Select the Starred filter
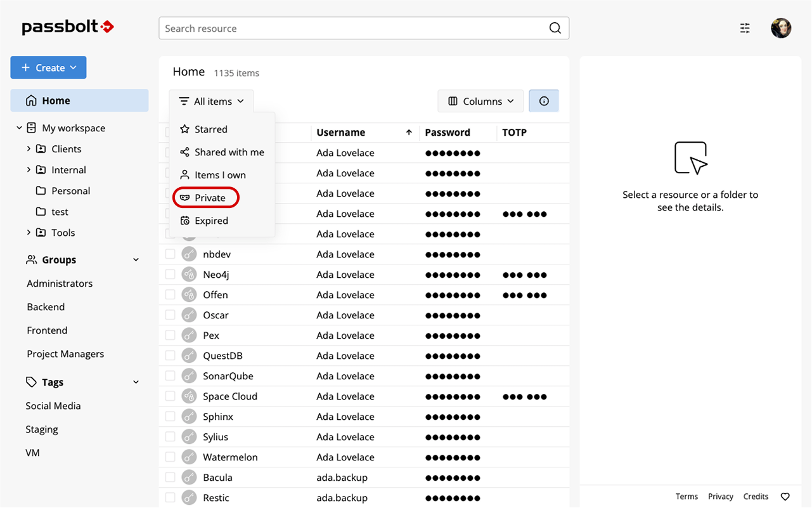The image size is (812, 508). (222, 129)
